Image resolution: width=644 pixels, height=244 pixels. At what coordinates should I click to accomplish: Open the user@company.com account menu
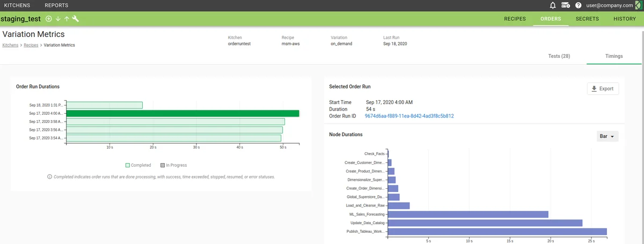pyautogui.click(x=609, y=5)
